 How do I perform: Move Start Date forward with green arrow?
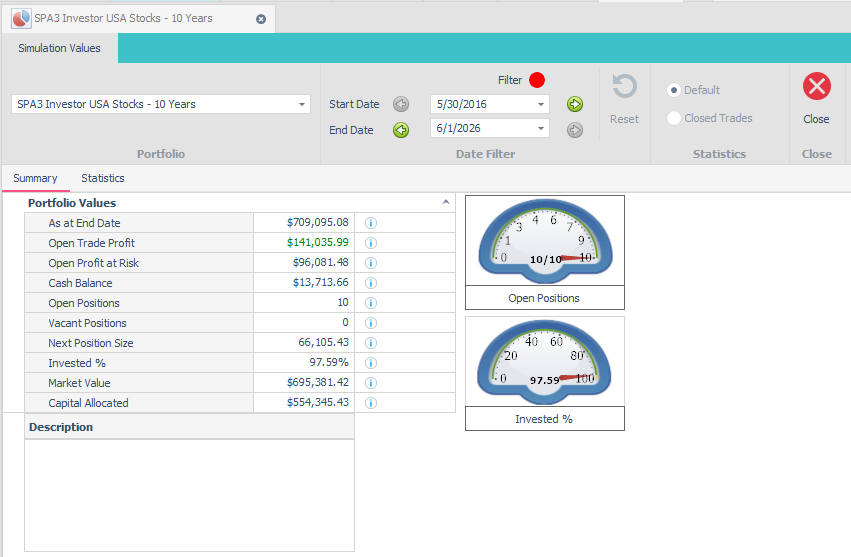575,104
